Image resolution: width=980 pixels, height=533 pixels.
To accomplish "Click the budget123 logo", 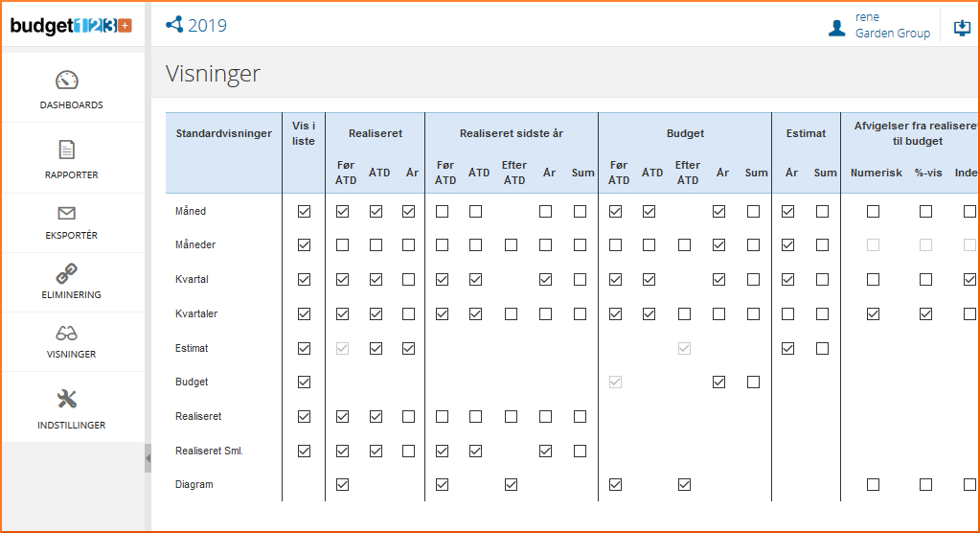I will (71, 26).
